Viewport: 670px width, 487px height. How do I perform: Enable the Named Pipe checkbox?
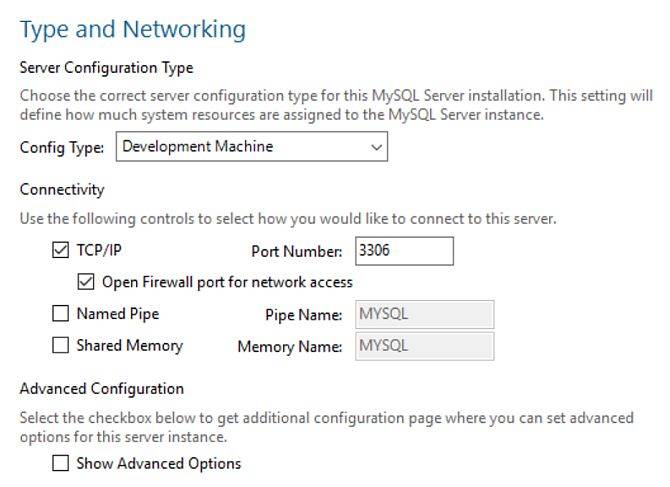click(61, 314)
